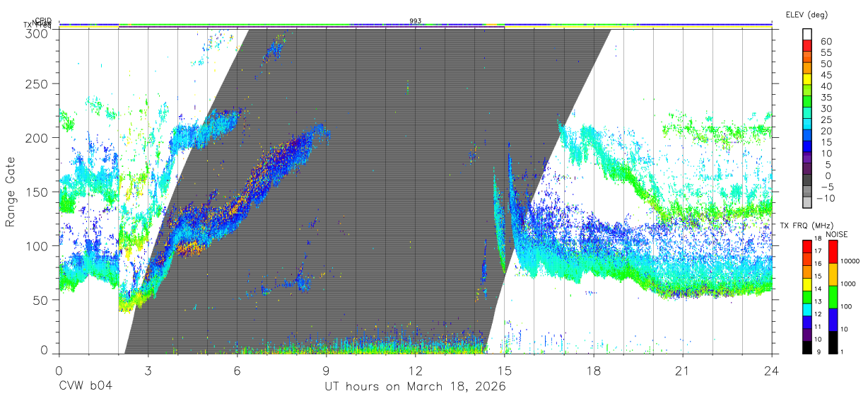This screenshot has height=401, width=868.
Task: Click the "3" UT hour tick label
Action: tap(148, 370)
